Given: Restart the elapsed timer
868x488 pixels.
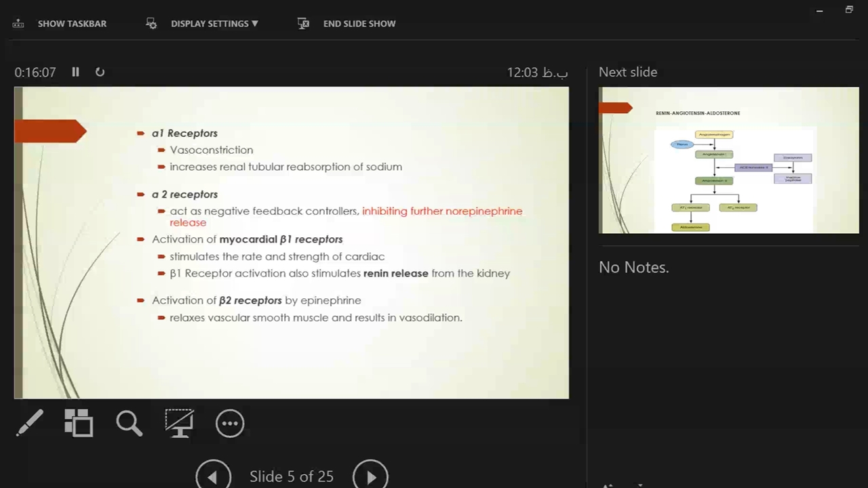Looking at the screenshot, I should (x=100, y=72).
